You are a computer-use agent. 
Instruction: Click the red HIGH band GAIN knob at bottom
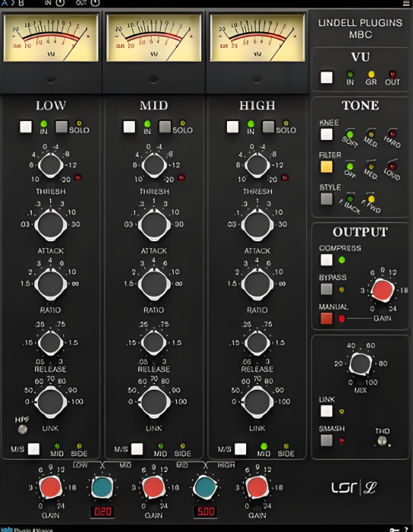[x=257, y=487]
